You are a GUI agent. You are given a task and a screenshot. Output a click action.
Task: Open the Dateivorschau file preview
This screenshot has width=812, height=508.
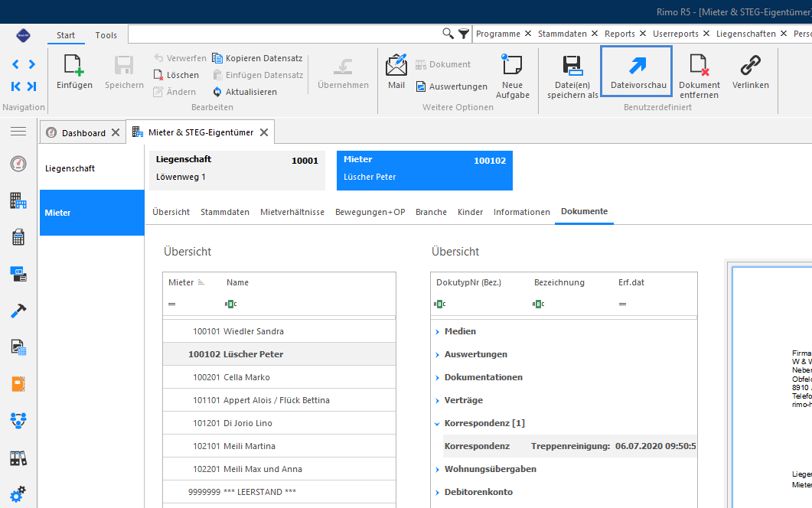click(637, 71)
